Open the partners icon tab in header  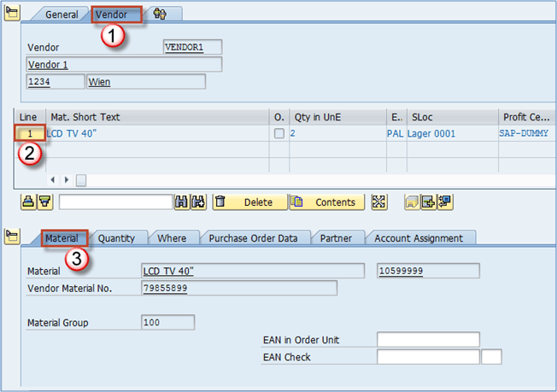point(160,15)
